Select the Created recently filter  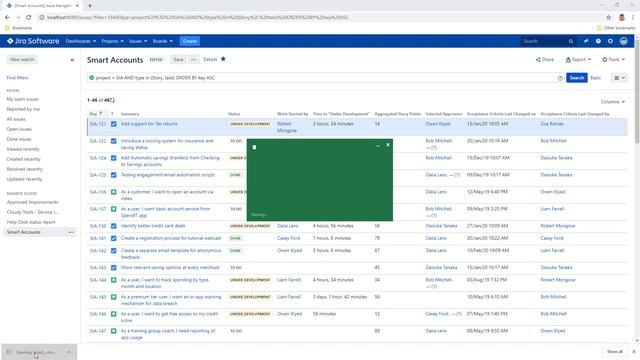(24, 159)
